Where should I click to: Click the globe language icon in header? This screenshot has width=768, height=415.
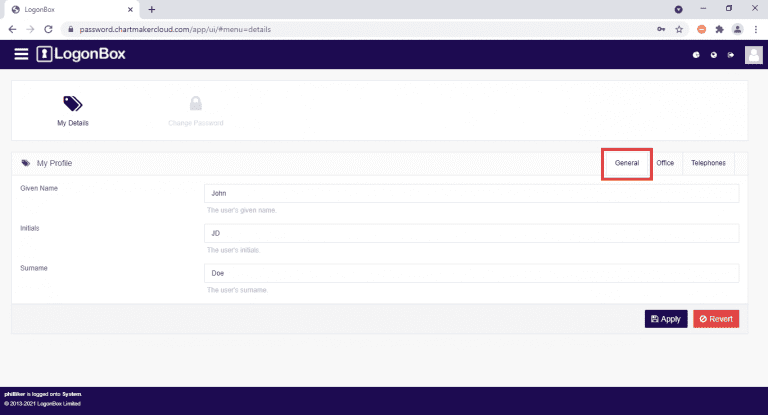tap(714, 55)
